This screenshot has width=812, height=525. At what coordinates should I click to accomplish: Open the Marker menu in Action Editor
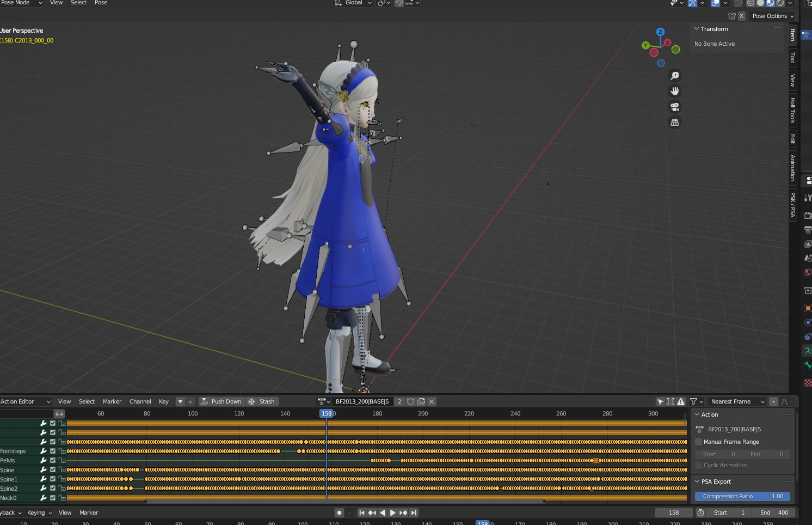coord(112,401)
